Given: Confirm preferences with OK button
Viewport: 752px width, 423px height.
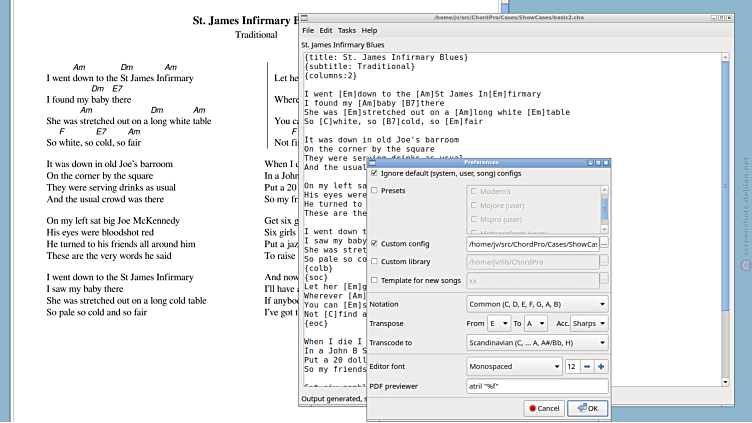Looking at the screenshot, I should [587, 408].
